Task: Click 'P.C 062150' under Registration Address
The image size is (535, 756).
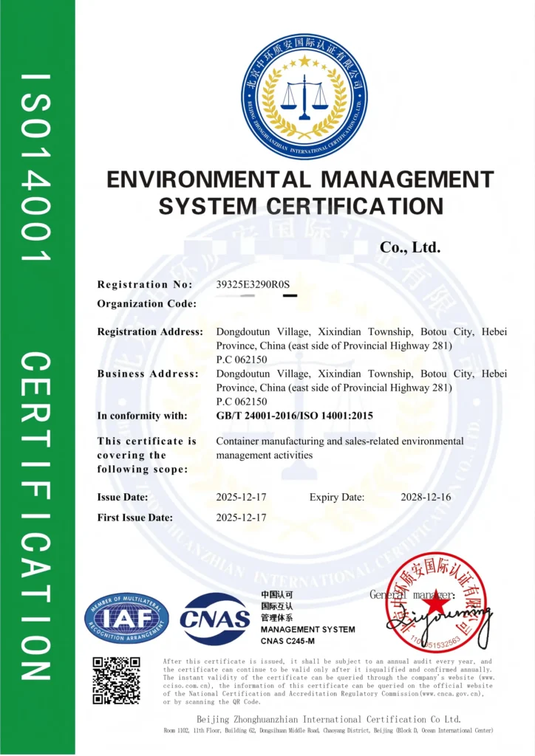Action: point(241,360)
